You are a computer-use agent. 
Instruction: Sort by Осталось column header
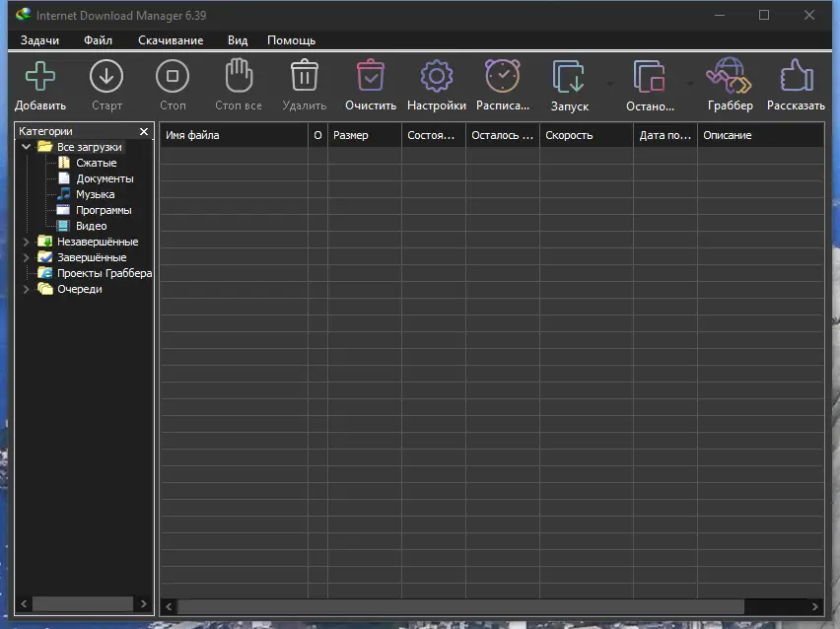coord(503,135)
